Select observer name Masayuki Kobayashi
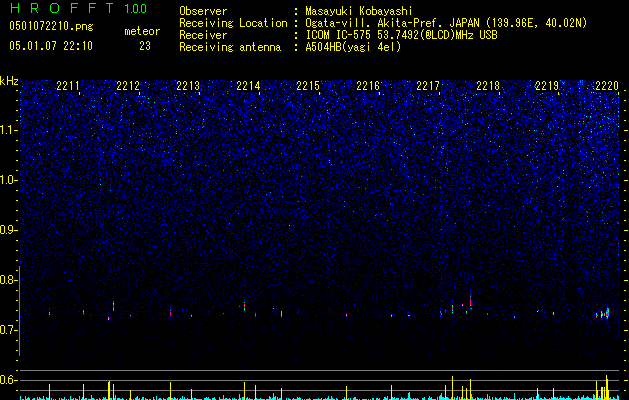Viewport: 629px width, 400px height. coord(359,11)
